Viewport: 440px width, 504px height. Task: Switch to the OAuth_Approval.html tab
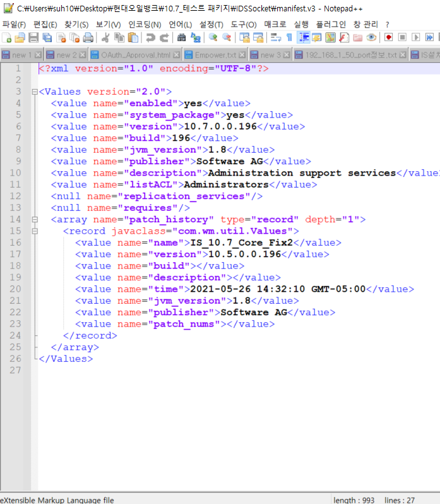pyautogui.click(x=135, y=55)
